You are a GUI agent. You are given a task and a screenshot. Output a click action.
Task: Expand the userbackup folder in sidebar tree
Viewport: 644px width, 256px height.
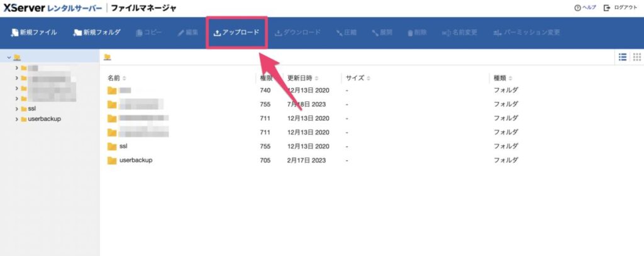click(17, 119)
